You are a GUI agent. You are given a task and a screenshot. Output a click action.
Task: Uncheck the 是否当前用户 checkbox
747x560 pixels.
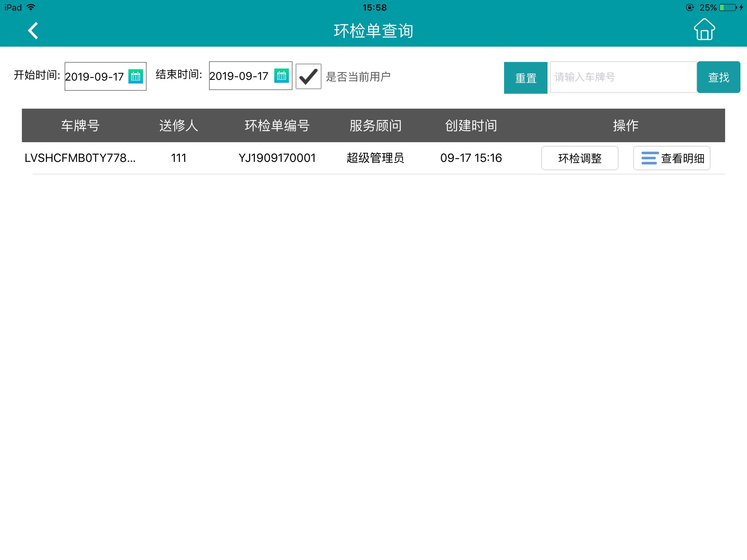[x=308, y=76]
